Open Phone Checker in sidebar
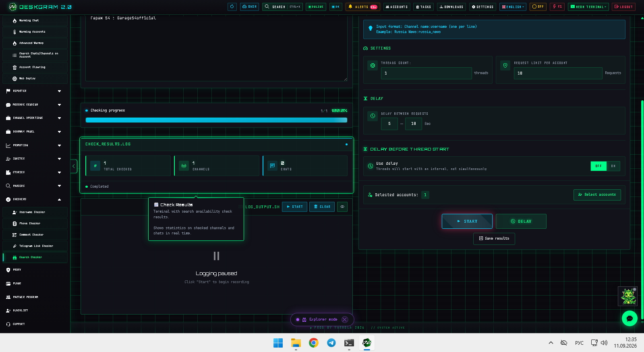 (x=35, y=224)
